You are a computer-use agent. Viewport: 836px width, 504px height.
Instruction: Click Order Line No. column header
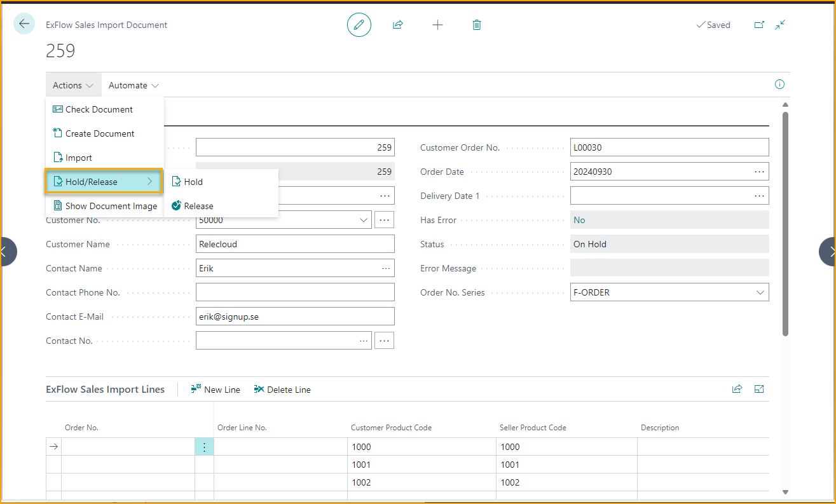(x=242, y=428)
